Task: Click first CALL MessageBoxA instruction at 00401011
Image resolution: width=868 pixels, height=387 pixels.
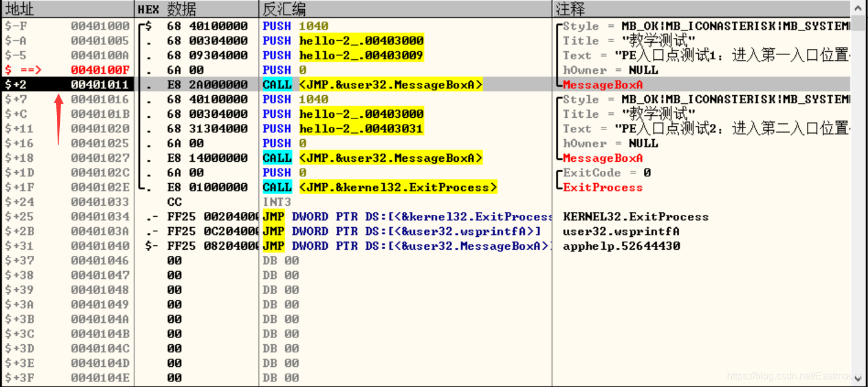Action: click(x=373, y=85)
